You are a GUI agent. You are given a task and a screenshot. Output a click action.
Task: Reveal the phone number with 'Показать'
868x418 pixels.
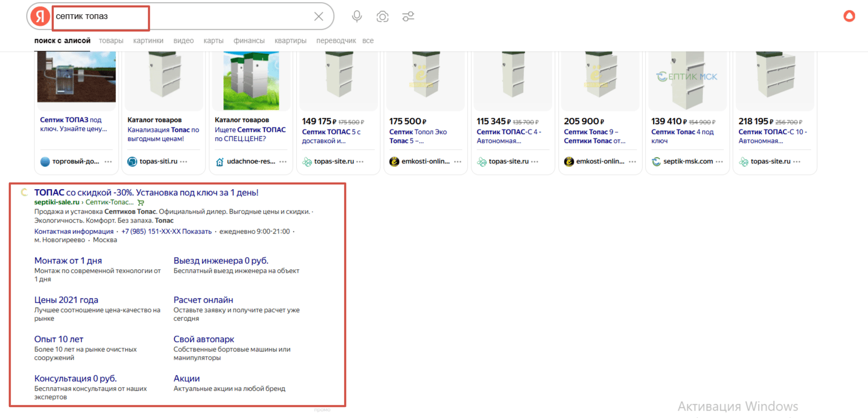(x=197, y=232)
